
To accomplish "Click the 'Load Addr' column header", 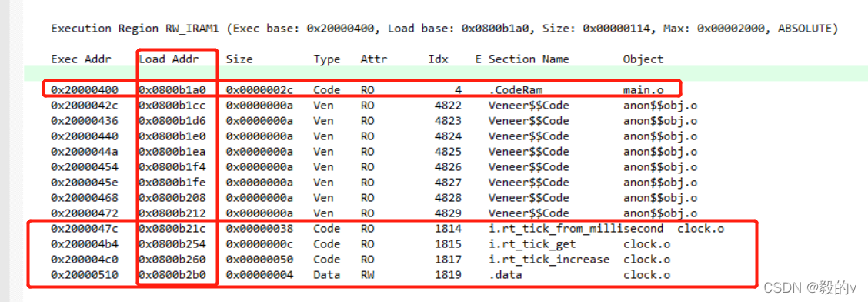I will 169,59.
